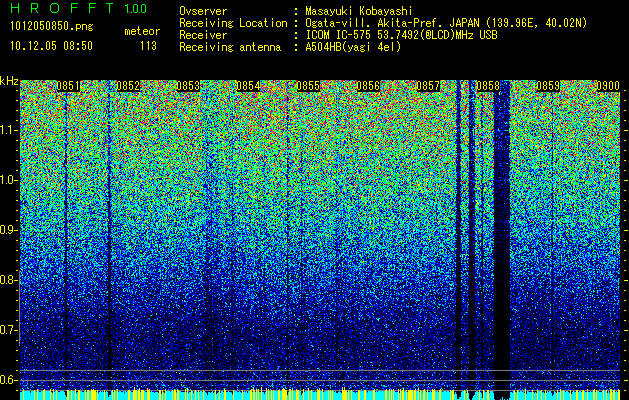Viewport: 629px width, 400px height.
Task: Click the kHz axis unit label
Action: click(x=9, y=81)
